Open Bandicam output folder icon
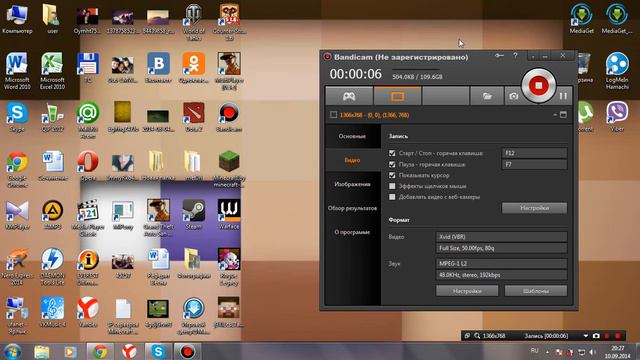This screenshot has height=360, width=640. pyautogui.click(x=487, y=96)
